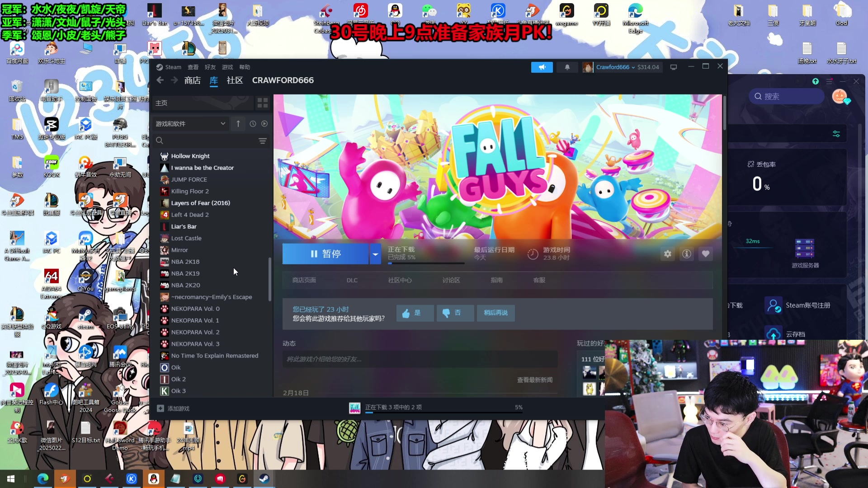Screen dimensions: 868x488
Task: Pause the Fall Guys download
Action: tap(325, 254)
